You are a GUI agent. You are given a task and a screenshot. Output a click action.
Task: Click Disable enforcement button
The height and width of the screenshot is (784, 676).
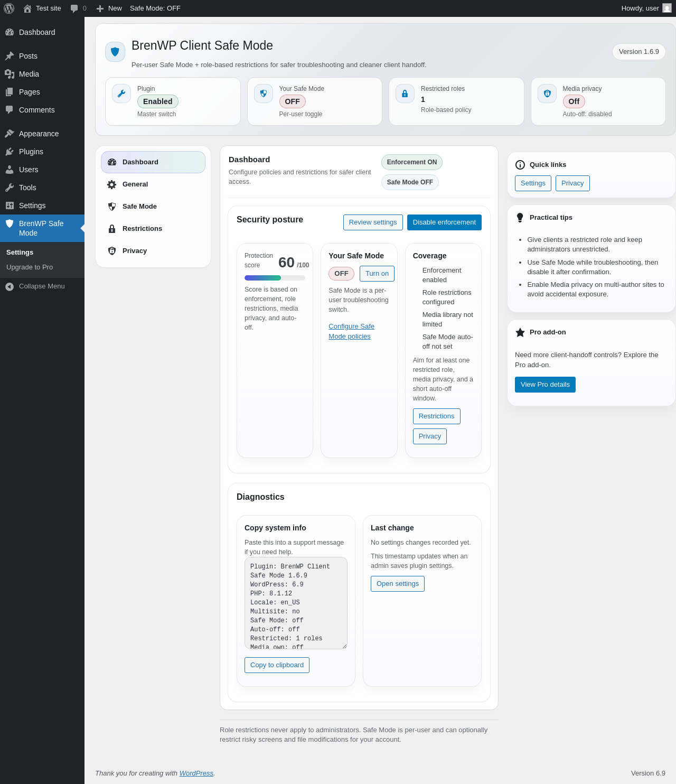pyautogui.click(x=444, y=222)
